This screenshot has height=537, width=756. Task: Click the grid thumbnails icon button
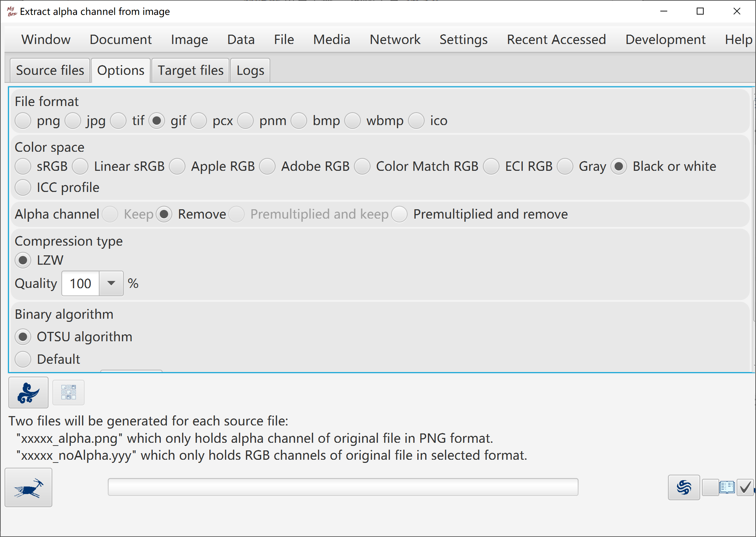[x=68, y=393]
